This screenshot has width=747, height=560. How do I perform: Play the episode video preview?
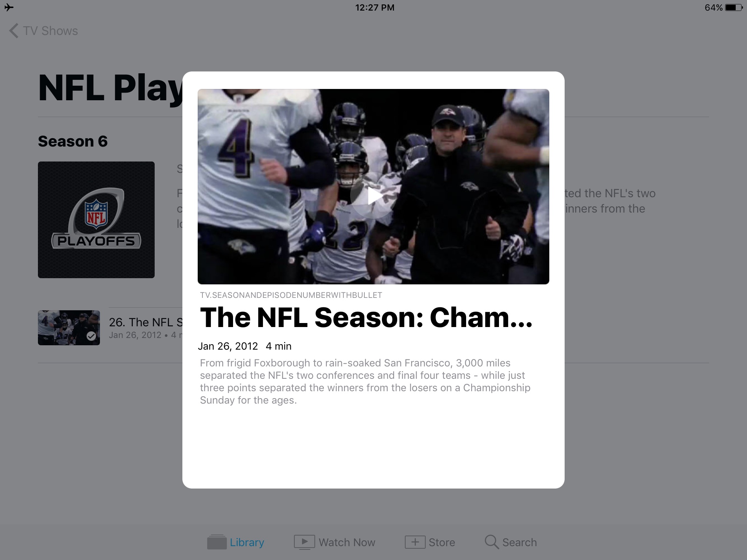point(373,196)
